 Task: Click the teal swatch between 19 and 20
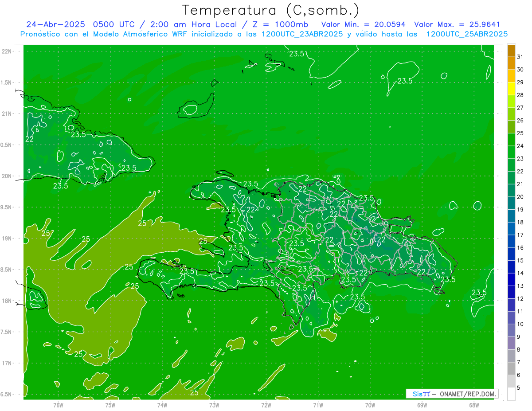click(511, 203)
